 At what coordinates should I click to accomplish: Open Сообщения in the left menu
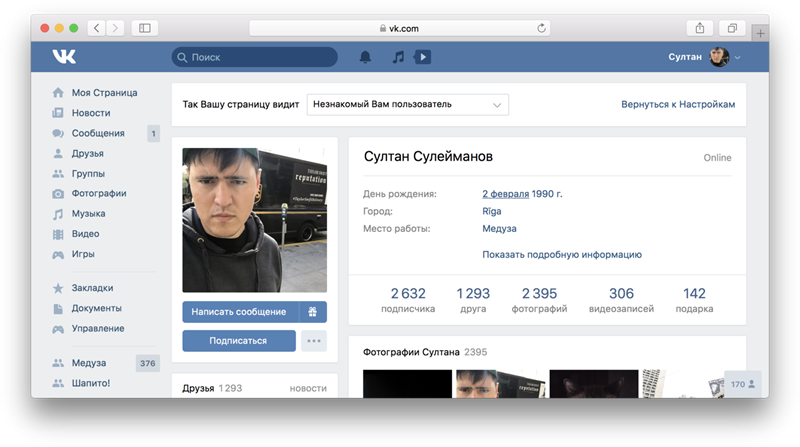click(98, 133)
